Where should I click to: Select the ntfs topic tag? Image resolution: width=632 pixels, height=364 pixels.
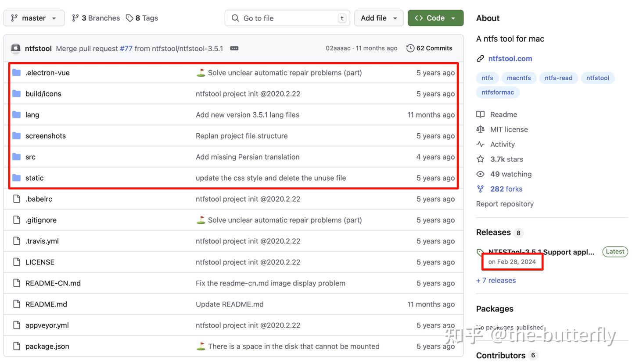487,78
